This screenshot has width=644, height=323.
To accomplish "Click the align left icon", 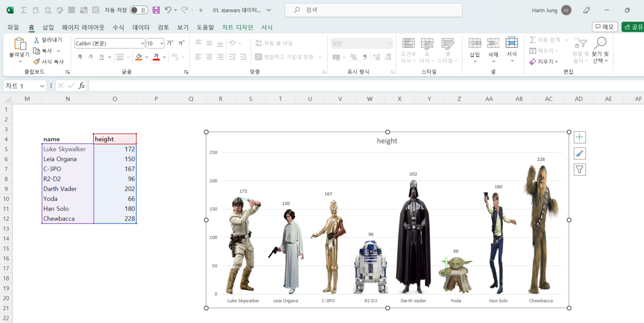I will tap(198, 57).
